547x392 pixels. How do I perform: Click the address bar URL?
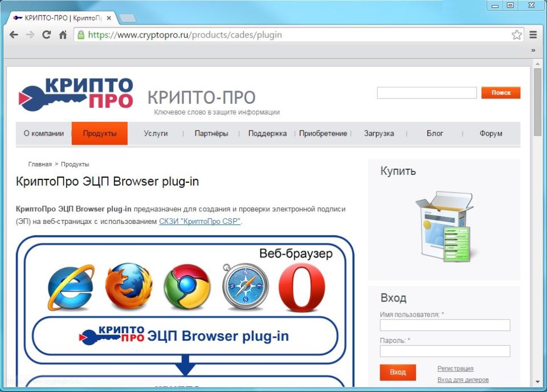185,35
